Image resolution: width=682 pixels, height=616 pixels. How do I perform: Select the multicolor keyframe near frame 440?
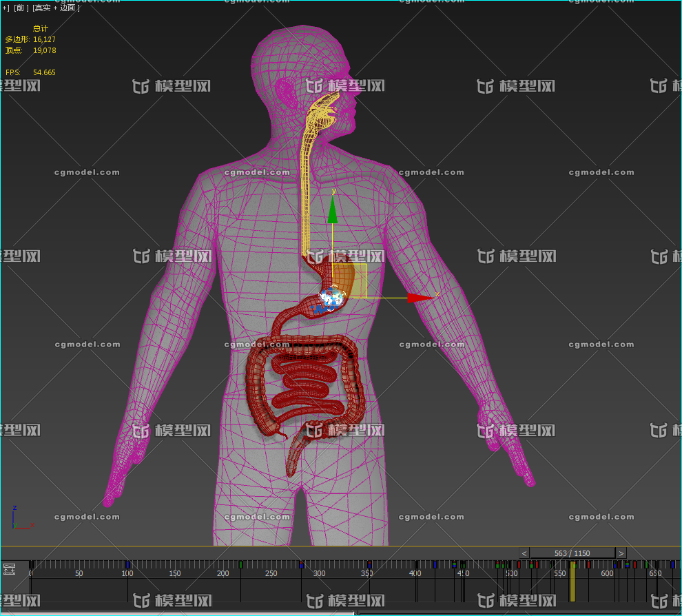(454, 565)
